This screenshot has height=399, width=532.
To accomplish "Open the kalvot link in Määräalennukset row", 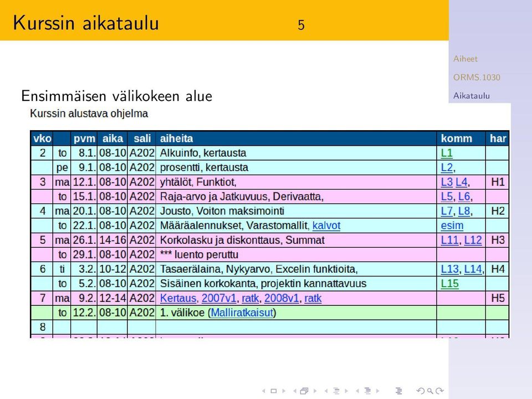I will (326, 226).
